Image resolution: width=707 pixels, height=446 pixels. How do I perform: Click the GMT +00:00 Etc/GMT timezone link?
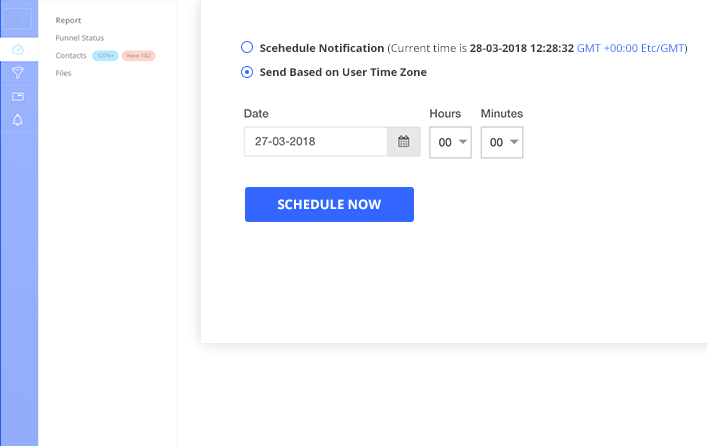(x=631, y=48)
